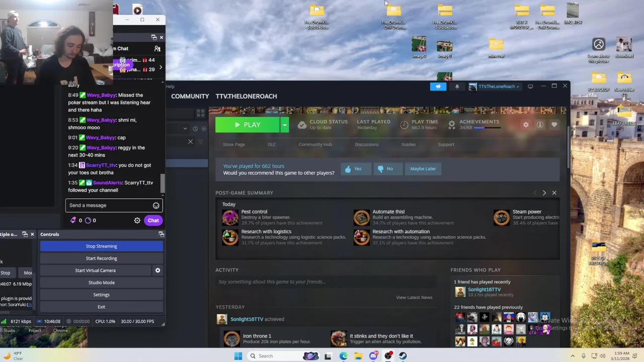Viewport: 644px width, 362px height.
Task: Launch the game with green PLAY button
Action: (x=248, y=125)
